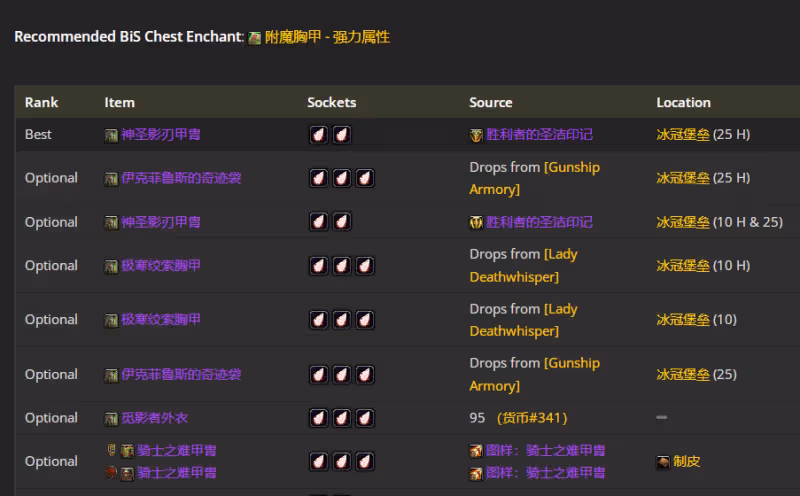The image size is (800, 496).
Task: Click second red socket in Gunship (25) row
Action: (x=342, y=375)
